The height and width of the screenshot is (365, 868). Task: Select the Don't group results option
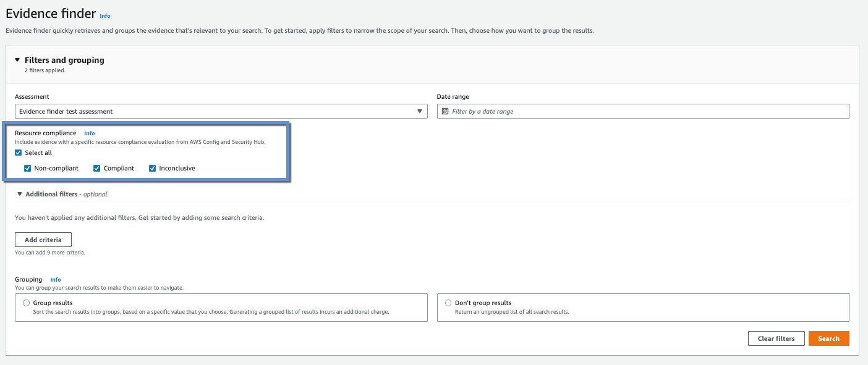point(448,303)
